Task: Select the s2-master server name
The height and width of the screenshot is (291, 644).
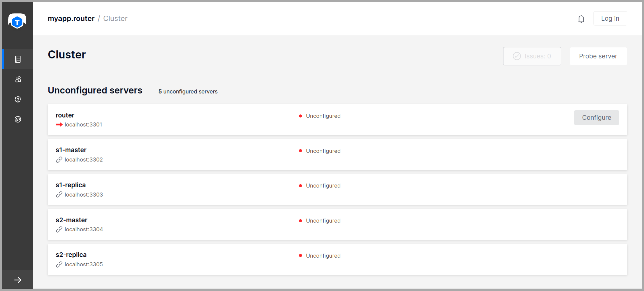Action: (71, 220)
